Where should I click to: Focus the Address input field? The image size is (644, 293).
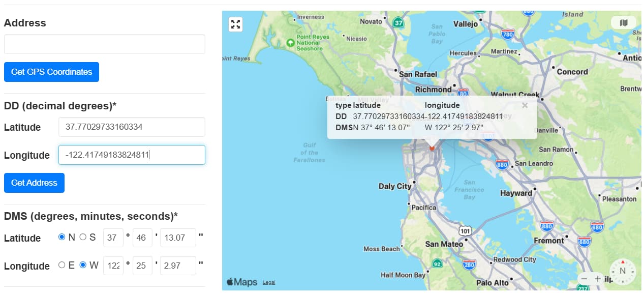(x=105, y=44)
